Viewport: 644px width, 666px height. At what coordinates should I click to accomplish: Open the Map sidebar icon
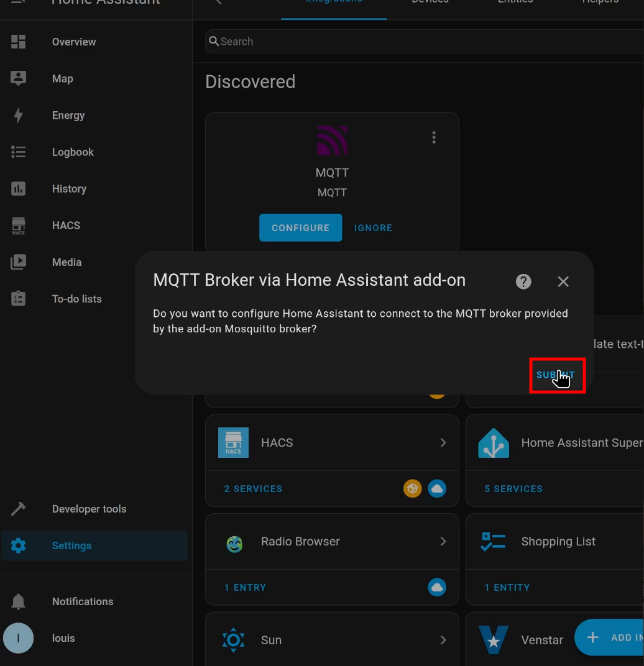pos(18,78)
